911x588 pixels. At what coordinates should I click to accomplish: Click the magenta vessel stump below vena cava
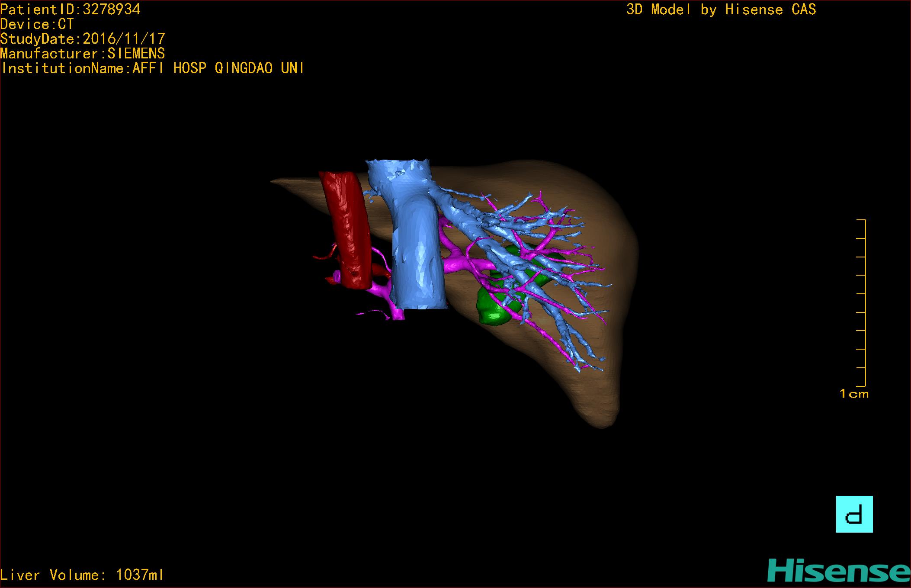coord(398,314)
